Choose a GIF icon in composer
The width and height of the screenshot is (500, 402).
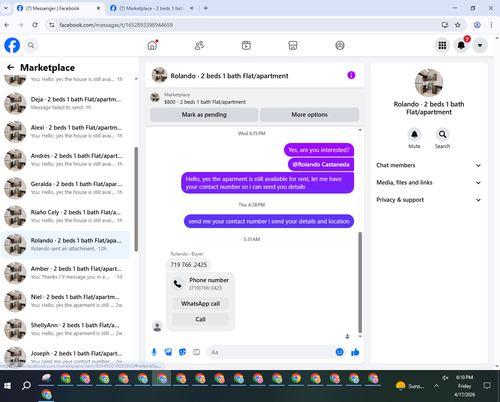(196, 352)
